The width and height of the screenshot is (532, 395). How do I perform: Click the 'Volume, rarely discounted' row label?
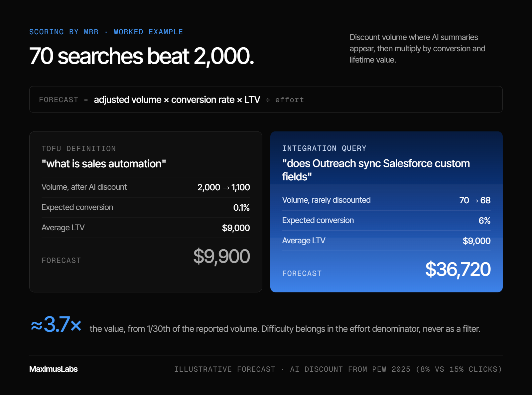click(326, 200)
